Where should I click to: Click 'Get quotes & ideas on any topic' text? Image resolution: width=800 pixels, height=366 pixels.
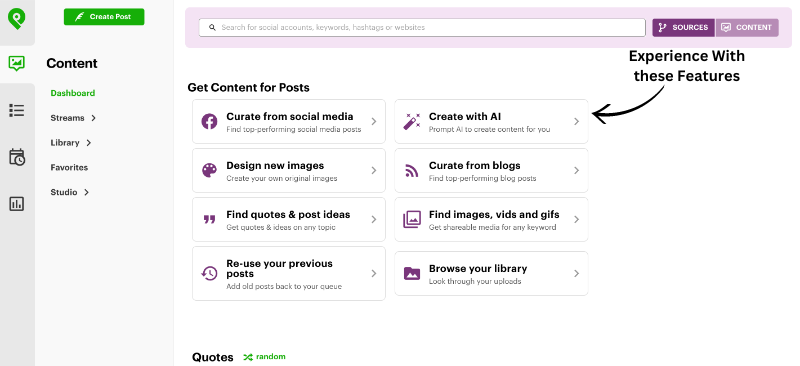pos(281,228)
